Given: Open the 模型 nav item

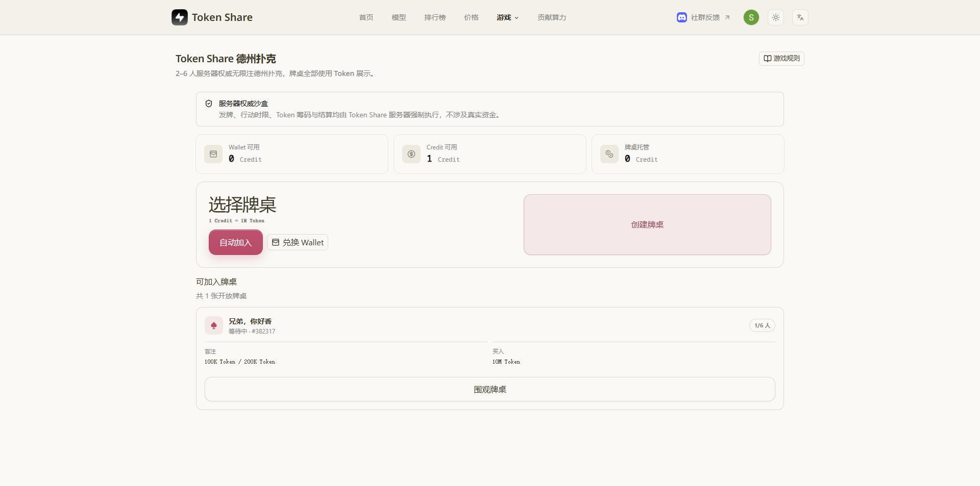Looking at the screenshot, I should [x=399, y=17].
